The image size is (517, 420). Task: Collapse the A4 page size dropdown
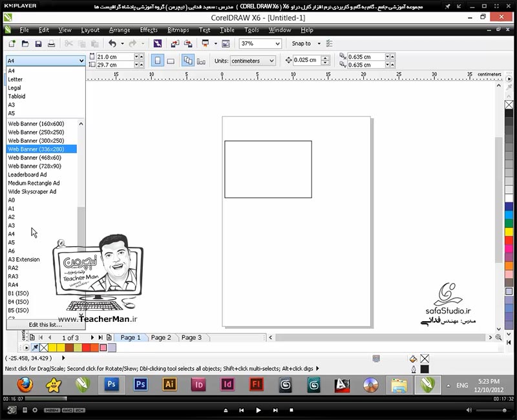(81, 61)
